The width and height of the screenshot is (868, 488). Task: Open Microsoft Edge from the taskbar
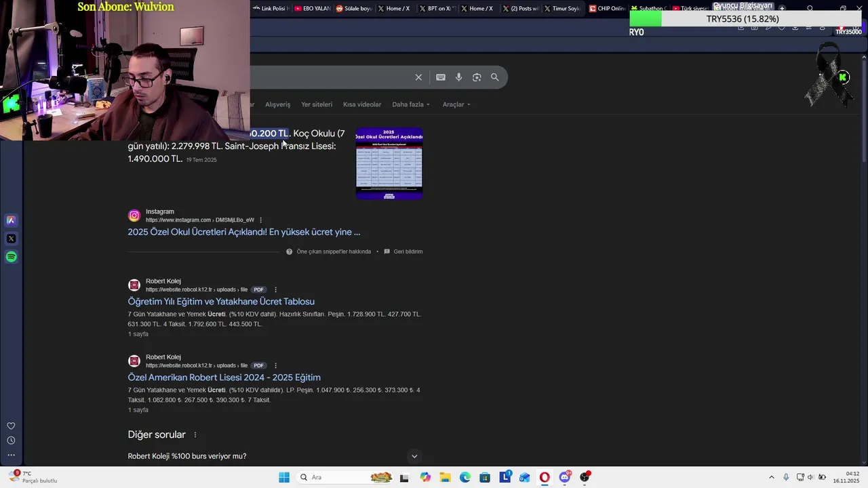click(465, 477)
